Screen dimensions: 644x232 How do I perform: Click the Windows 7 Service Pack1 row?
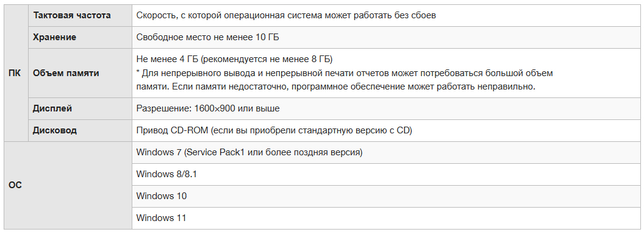click(x=385, y=152)
